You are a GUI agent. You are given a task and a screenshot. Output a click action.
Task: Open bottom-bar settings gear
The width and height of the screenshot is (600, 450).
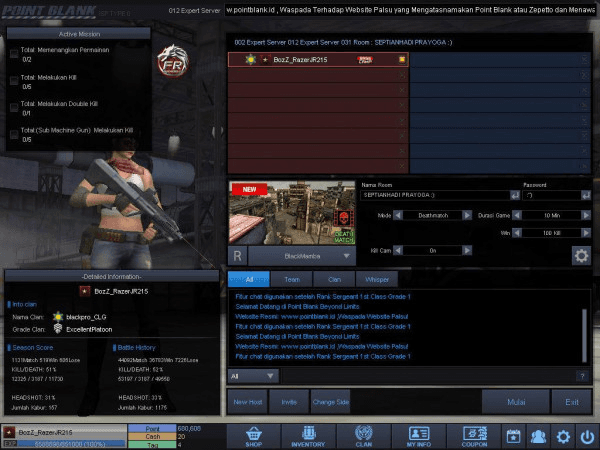coord(563,437)
